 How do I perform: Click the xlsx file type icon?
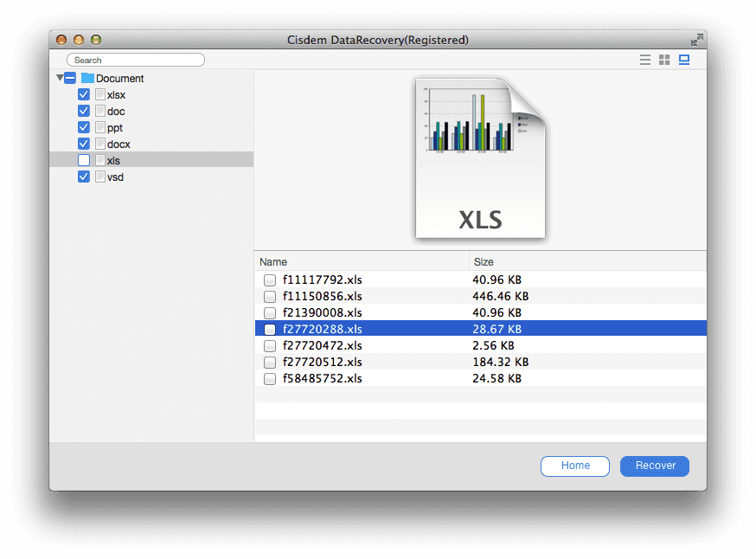(100, 94)
